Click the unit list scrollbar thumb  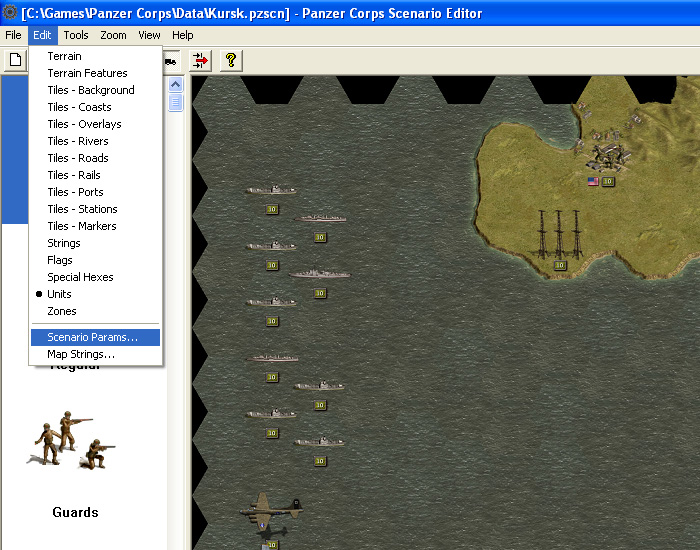click(175, 102)
